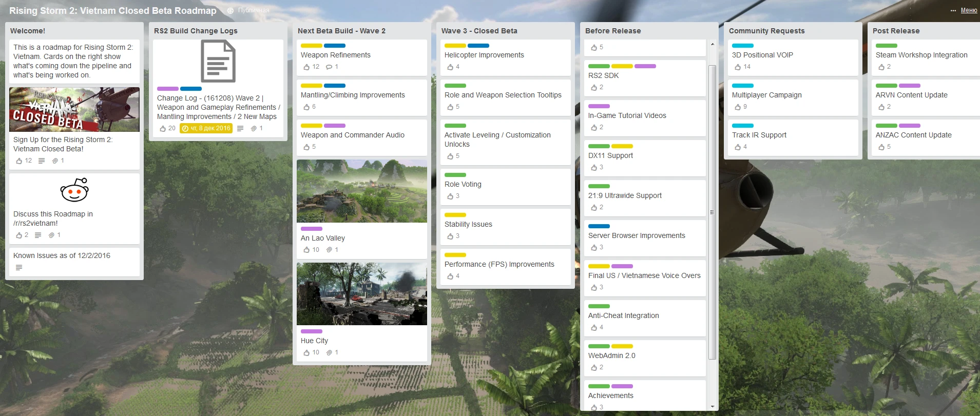
Task: Click description icon on Discuss this Roadmap card
Action: (38, 235)
